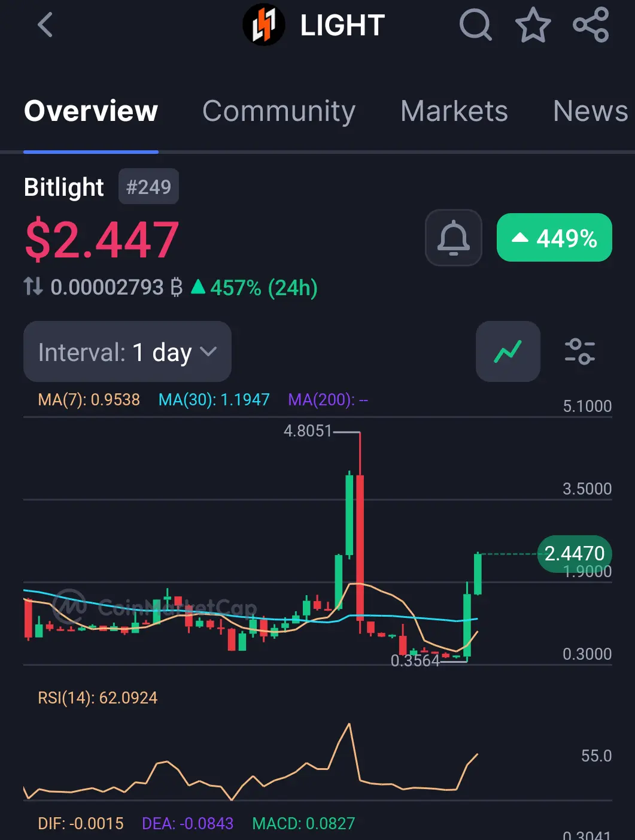Go back using the left arrow
635x840 pixels.
pos(45,25)
